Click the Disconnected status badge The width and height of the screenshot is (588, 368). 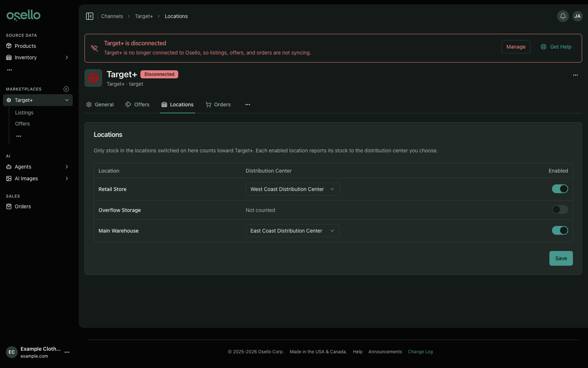tap(159, 74)
